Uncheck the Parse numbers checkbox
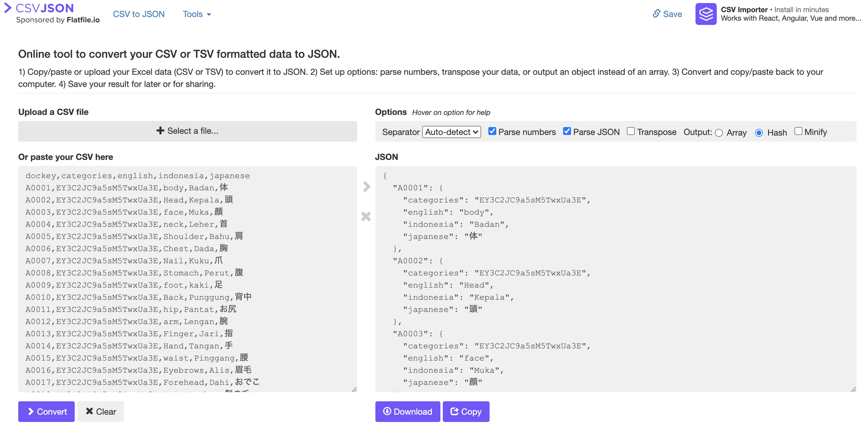868x425 pixels. 492,131
